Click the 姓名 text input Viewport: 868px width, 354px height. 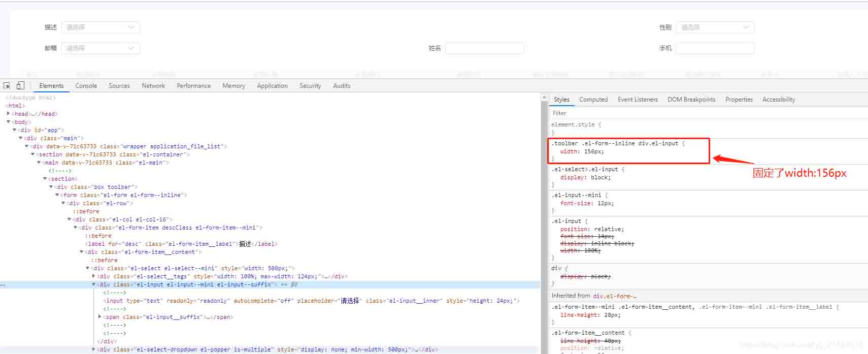tap(485, 48)
